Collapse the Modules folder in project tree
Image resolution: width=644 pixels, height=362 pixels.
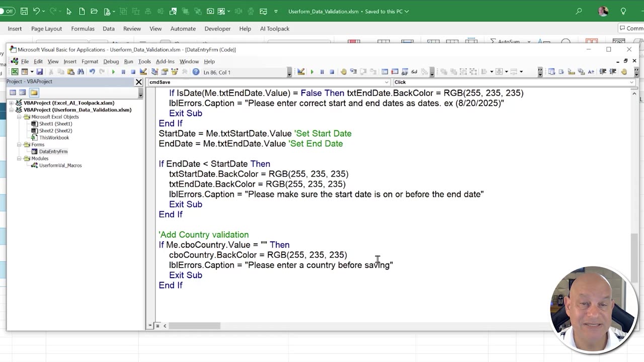[x=19, y=158]
